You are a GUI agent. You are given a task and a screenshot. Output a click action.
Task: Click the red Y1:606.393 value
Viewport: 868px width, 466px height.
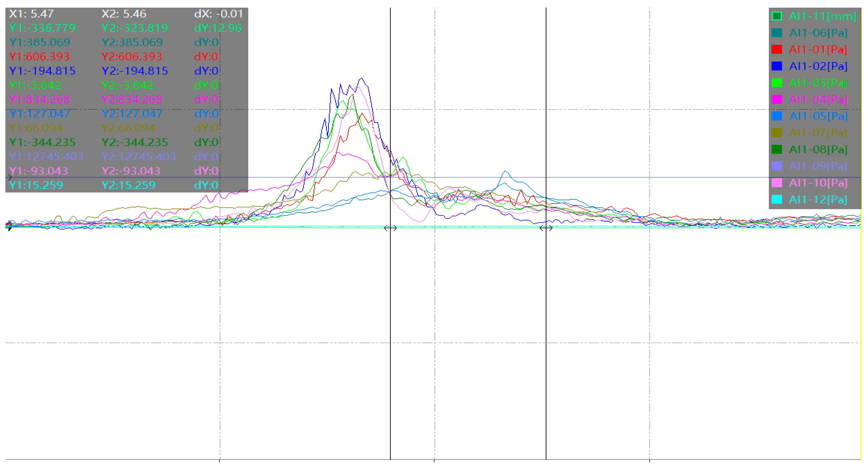click(39, 57)
